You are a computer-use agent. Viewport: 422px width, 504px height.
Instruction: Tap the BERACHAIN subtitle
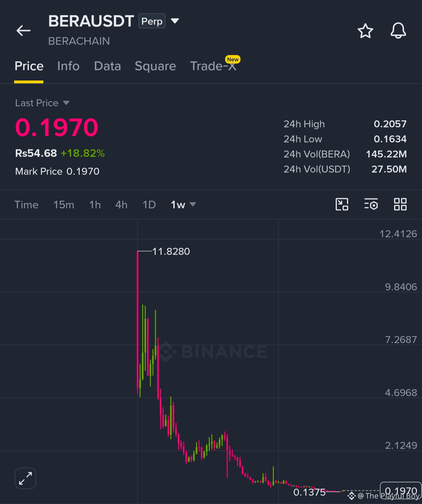(79, 41)
